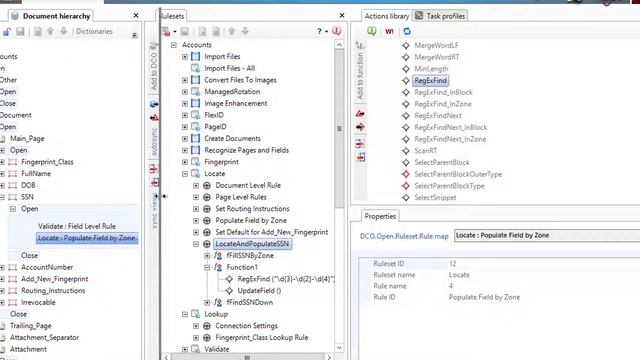Click the move down arrow in Rulesets toolbar
Viewport: 640px width, 360px height.
pos(245,31)
